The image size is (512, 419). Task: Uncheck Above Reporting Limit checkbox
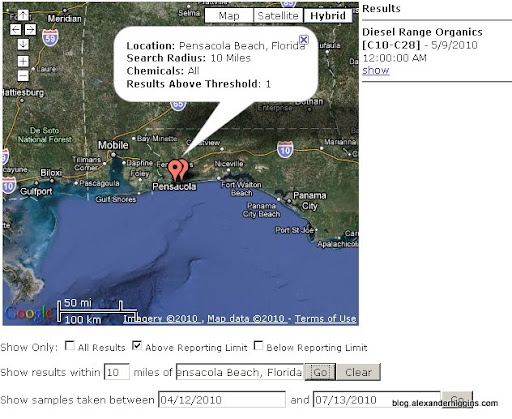coord(137,346)
